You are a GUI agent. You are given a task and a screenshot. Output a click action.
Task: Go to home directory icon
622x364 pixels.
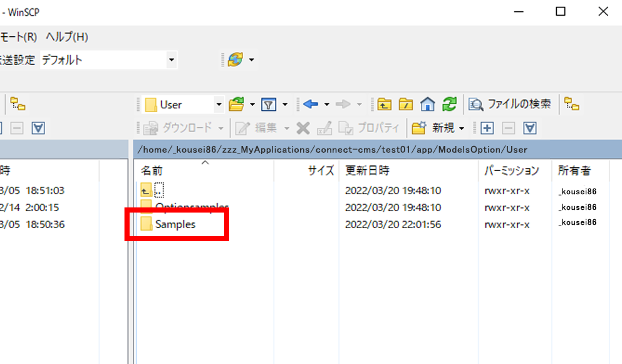pyautogui.click(x=427, y=104)
